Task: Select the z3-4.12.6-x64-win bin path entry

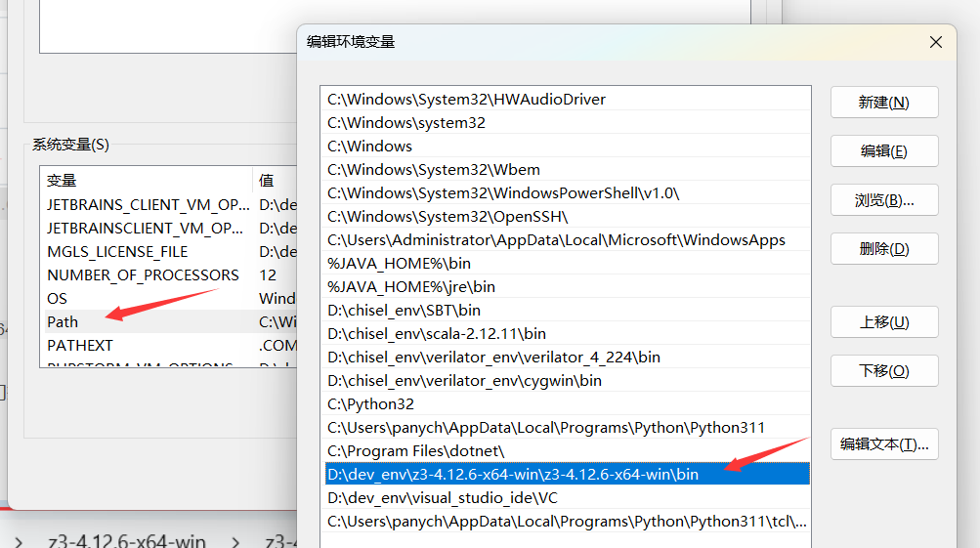Action: [x=513, y=475]
